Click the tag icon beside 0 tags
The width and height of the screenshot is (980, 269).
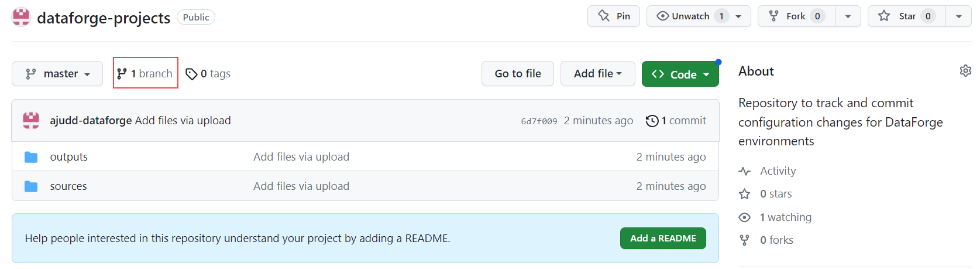coord(191,74)
